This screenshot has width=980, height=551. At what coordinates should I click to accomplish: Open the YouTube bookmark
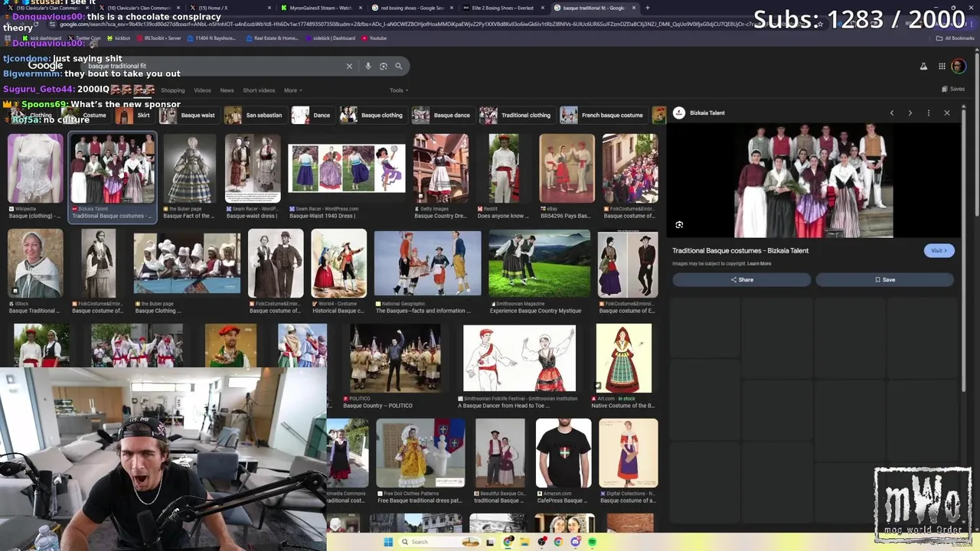pos(374,37)
